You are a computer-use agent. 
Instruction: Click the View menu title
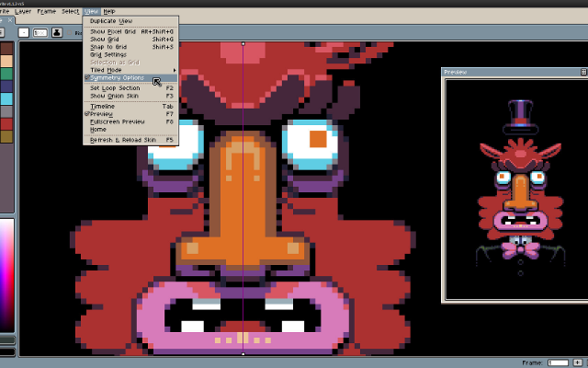tap(91, 11)
